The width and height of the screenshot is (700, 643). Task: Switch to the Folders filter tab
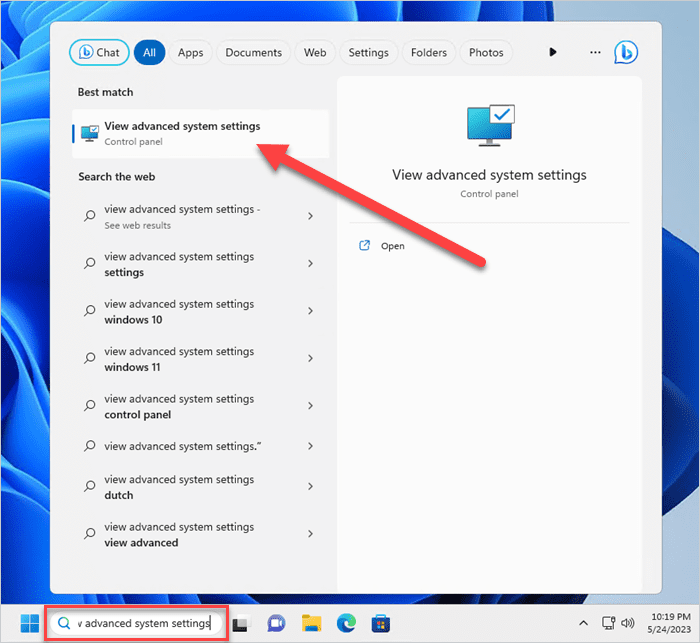tap(429, 53)
